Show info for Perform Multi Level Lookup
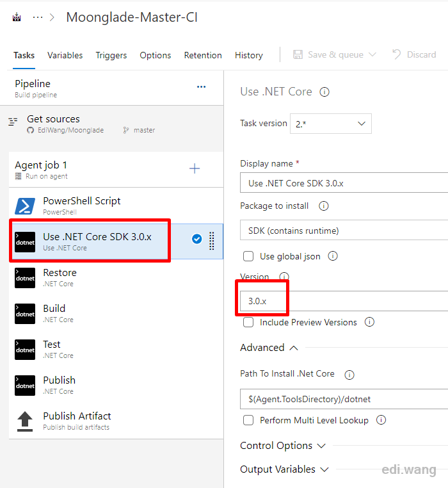The height and width of the screenshot is (488, 448). point(381,420)
